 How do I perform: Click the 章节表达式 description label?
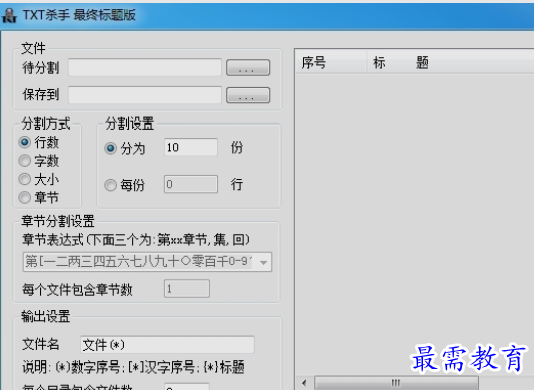point(136,240)
